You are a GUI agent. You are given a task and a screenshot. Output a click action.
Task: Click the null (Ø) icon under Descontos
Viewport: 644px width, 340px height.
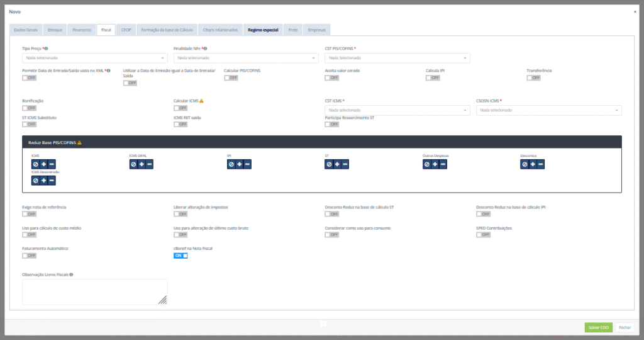(525, 164)
